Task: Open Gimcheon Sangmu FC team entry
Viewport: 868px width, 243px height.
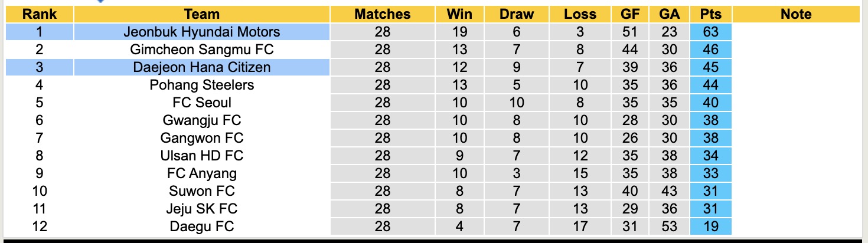Action: tap(202, 50)
